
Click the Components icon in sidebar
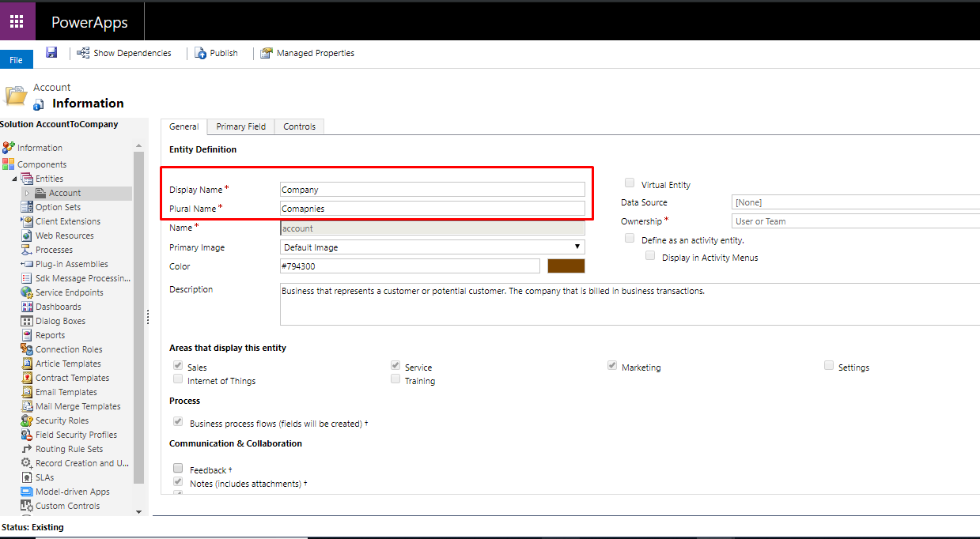[9, 164]
